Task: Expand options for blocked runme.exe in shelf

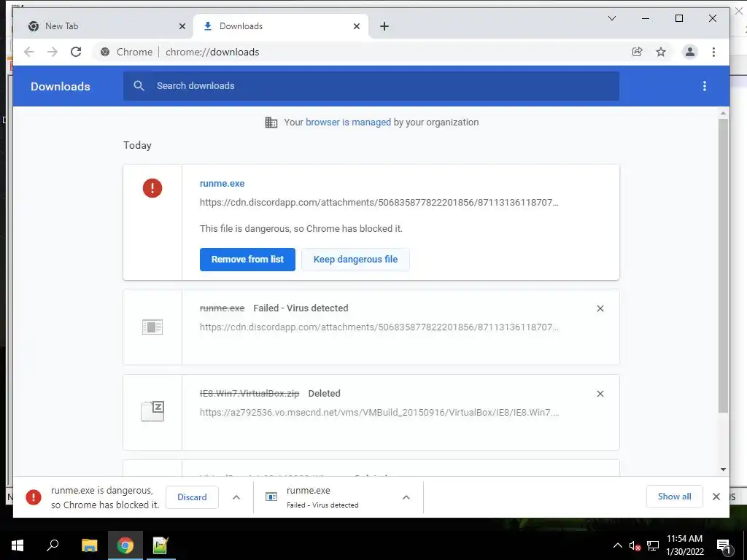Action: point(236,497)
